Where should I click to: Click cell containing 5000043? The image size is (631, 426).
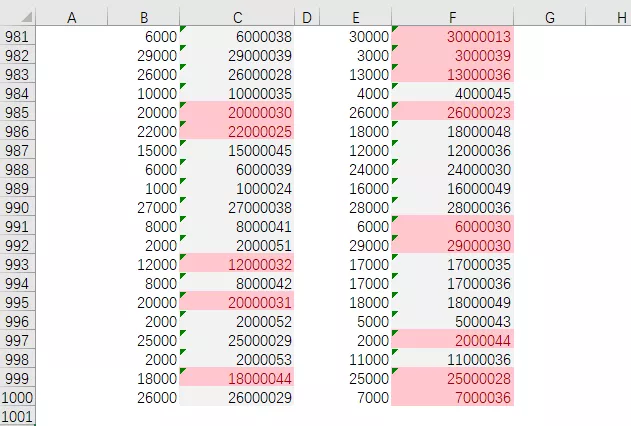click(x=452, y=321)
